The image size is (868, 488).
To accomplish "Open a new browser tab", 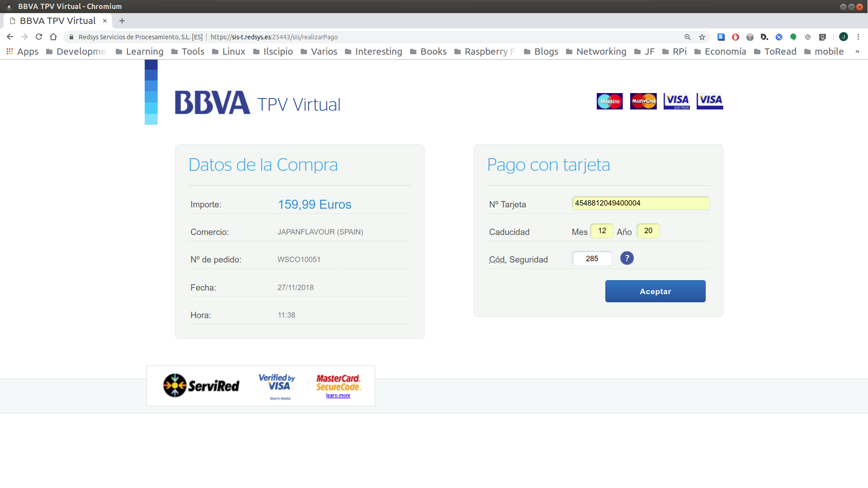I will 122,21.
